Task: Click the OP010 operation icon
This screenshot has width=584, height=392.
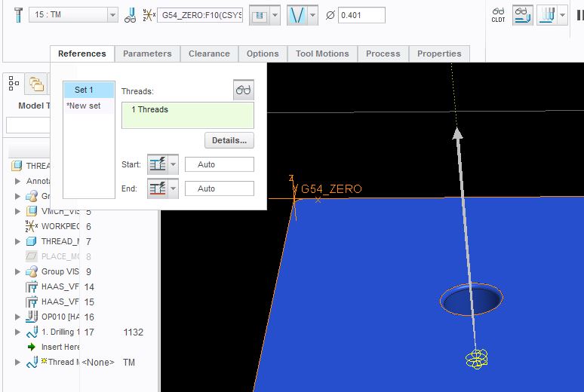Action: (x=32, y=317)
